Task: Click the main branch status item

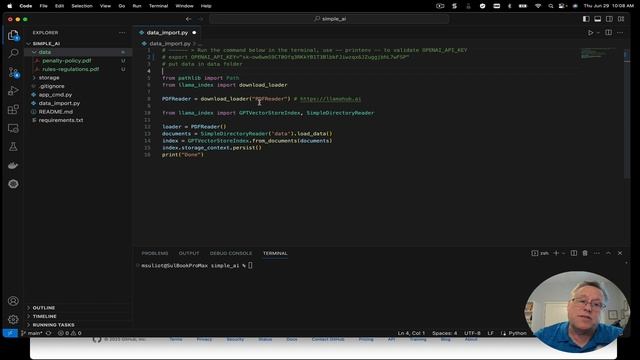Action: [35, 333]
